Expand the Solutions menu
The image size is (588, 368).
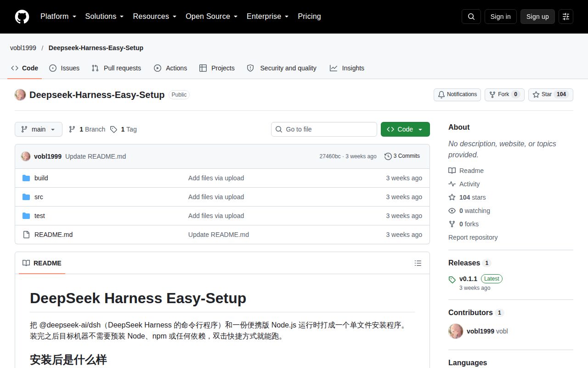point(105,17)
